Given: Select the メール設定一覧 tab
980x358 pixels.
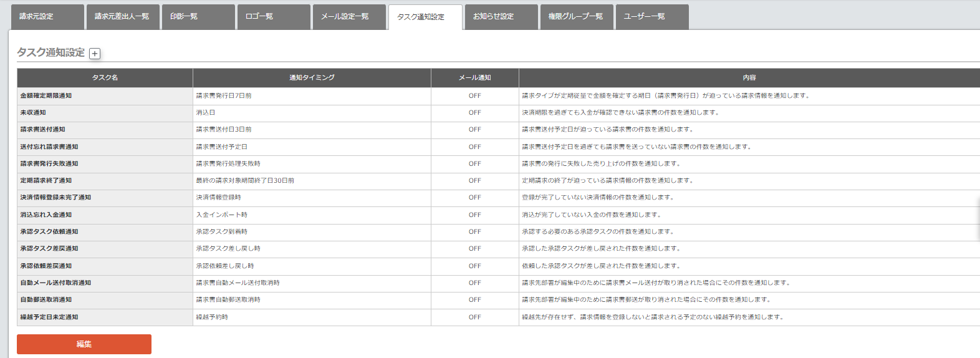Looking at the screenshot, I should (348, 16).
